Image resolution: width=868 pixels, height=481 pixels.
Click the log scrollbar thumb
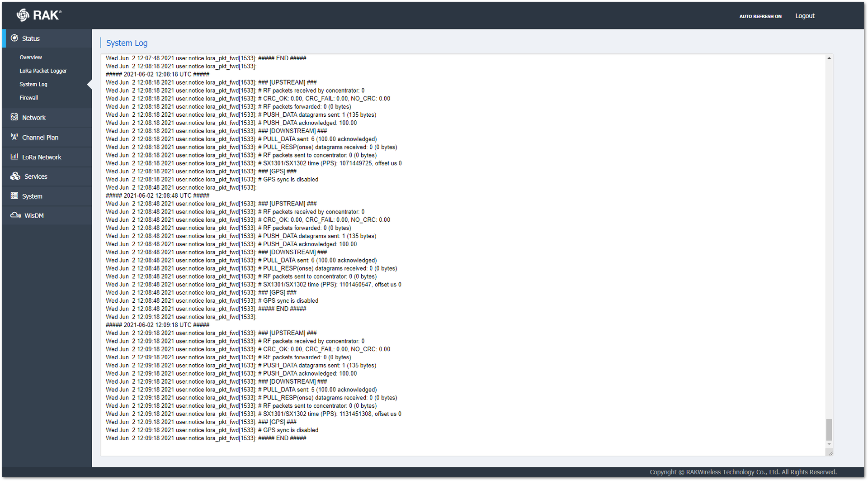tap(829, 429)
